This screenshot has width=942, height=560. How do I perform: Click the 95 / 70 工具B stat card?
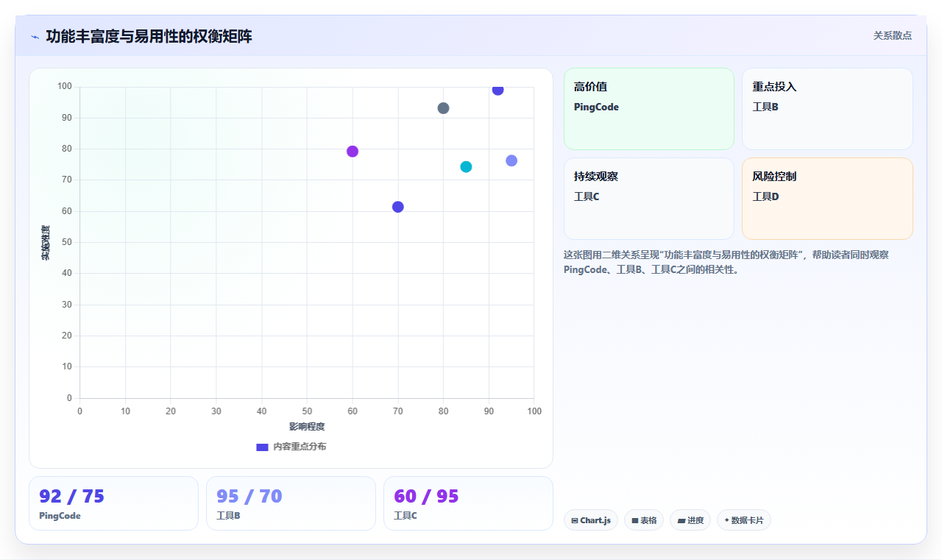(x=291, y=503)
